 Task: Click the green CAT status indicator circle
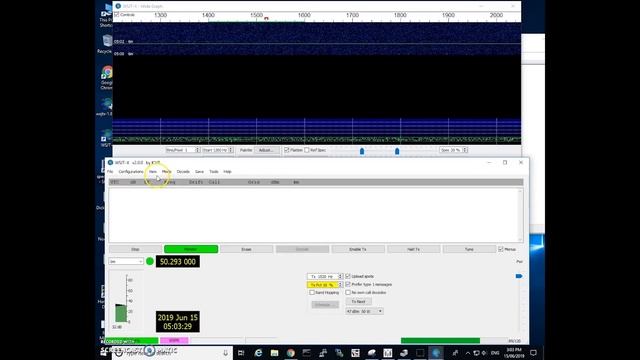150,261
